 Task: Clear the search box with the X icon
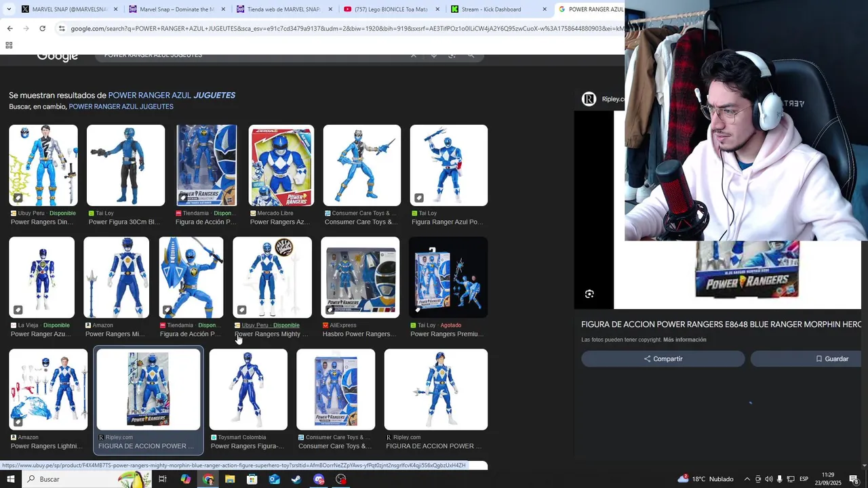click(x=414, y=55)
